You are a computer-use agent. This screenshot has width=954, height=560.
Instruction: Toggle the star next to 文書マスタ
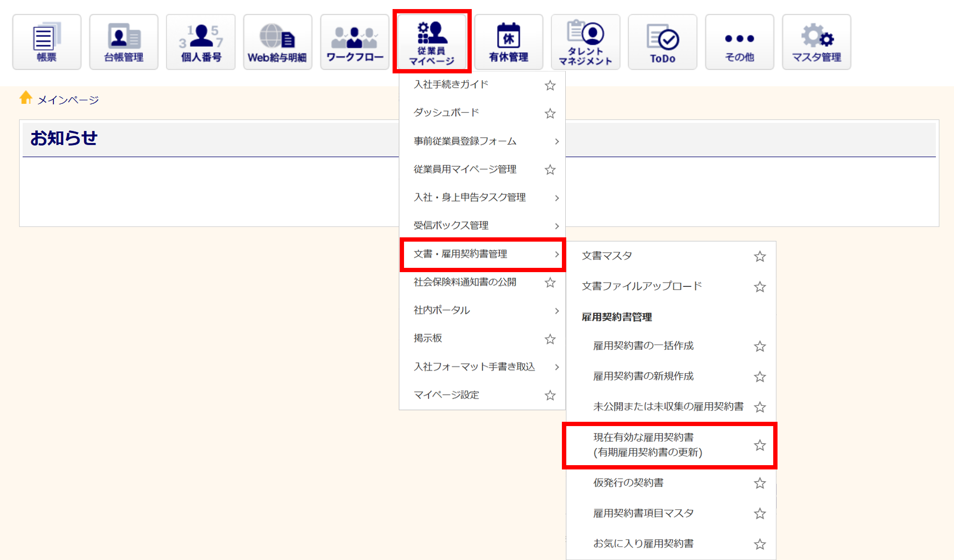760,256
